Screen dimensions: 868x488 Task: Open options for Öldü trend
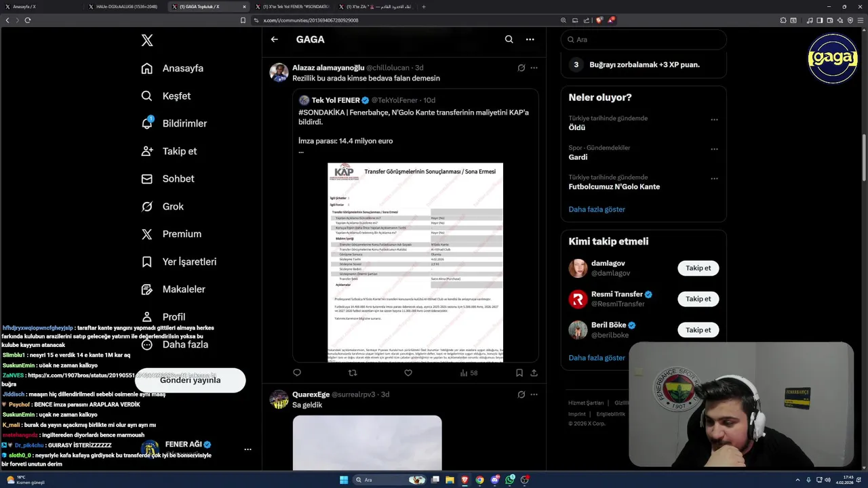pos(714,120)
